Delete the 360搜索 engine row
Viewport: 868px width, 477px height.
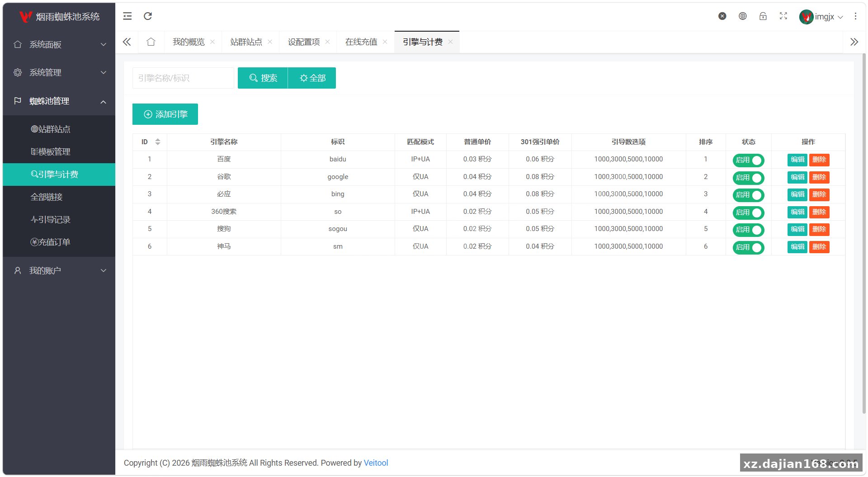(x=819, y=212)
